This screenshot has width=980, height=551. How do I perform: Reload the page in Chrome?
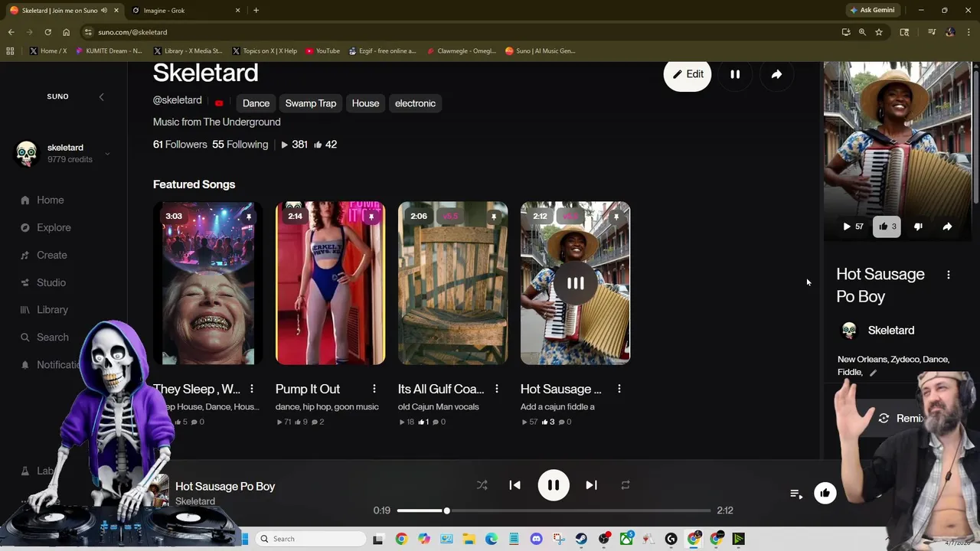pos(47,32)
